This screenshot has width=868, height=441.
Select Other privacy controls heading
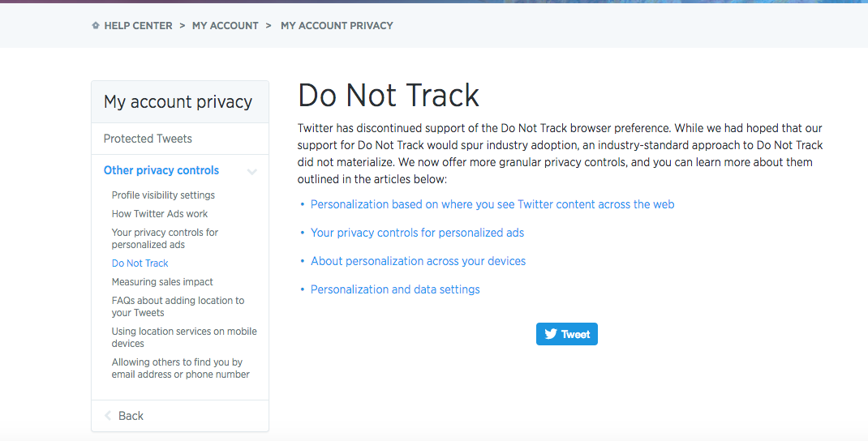[x=161, y=170]
